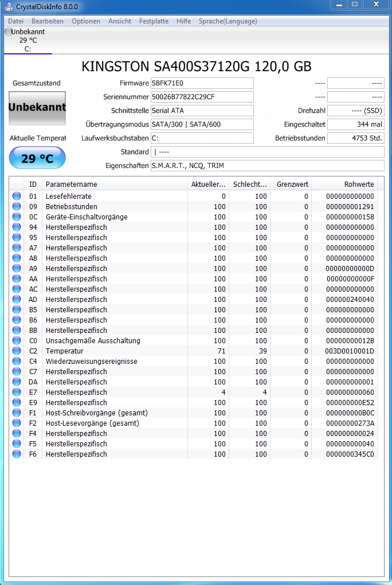
Task: Click the Unbekannt health status button
Action: click(x=37, y=108)
